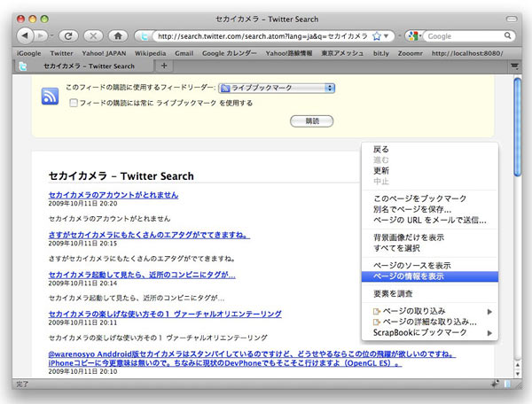Viewport: 532px width, 404px height.
Task: Click the Twitter bird site icon in address bar
Action: (x=145, y=36)
